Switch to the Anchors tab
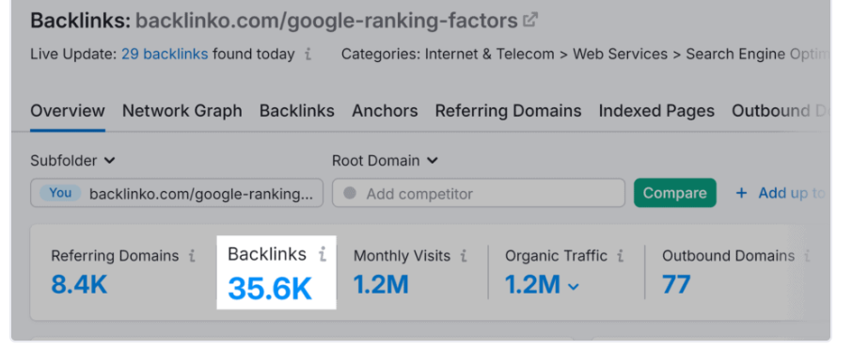The height and width of the screenshot is (350, 868). [385, 111]
